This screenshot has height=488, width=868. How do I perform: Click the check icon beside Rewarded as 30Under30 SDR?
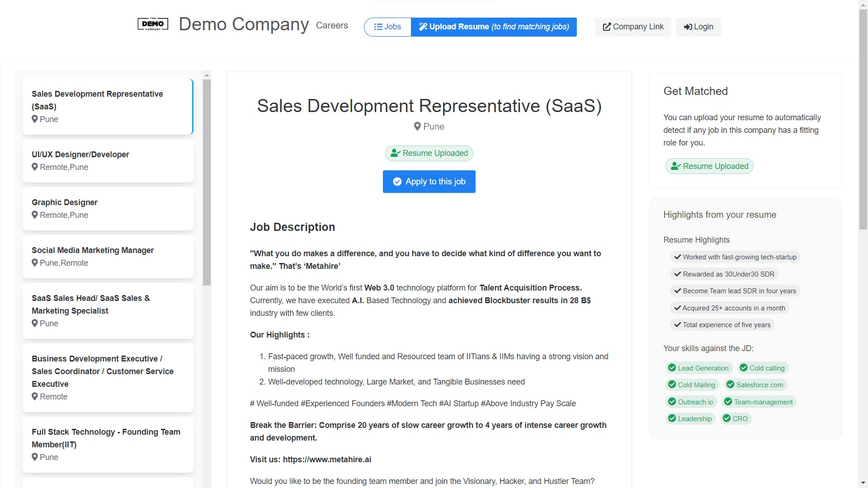pyautogui.click(x=677, y=274)
